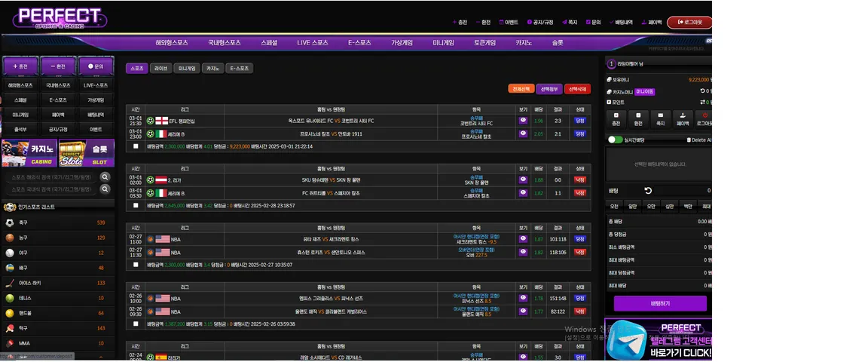Screen dimensions: 868x362
Task: Open 슬롯 in top navigation
Action: coord(558,43)
